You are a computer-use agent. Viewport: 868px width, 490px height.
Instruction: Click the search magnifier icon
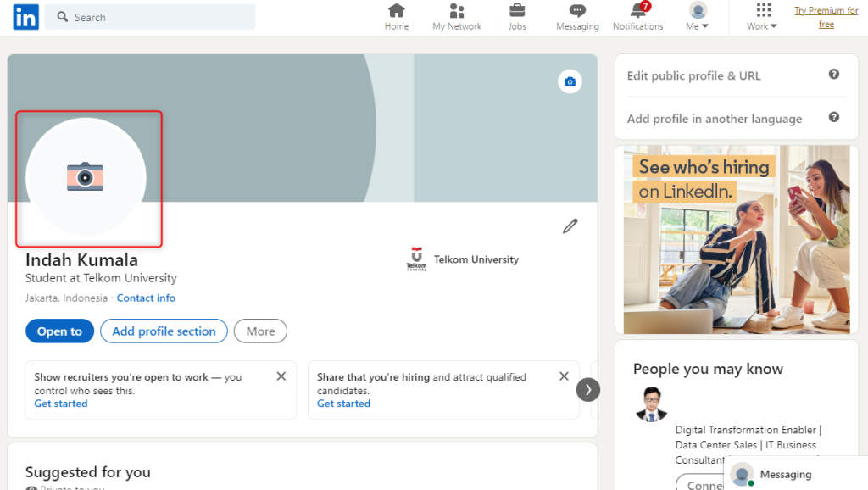pos(63,17)
